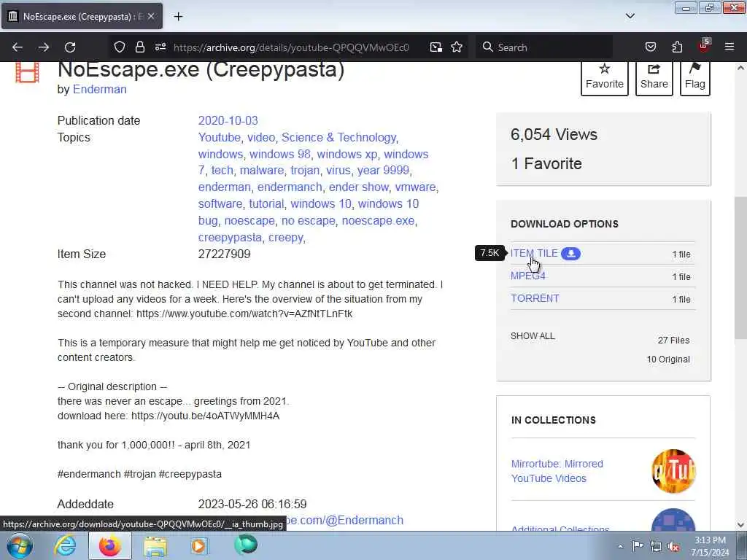Open the malware topic link

[262, 171]
